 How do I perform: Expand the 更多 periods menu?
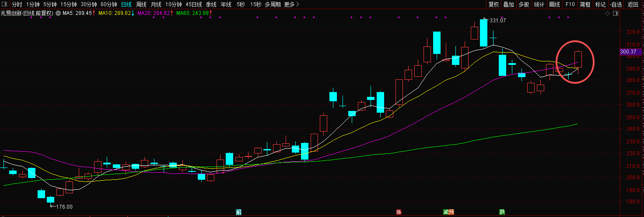(291, 4)
